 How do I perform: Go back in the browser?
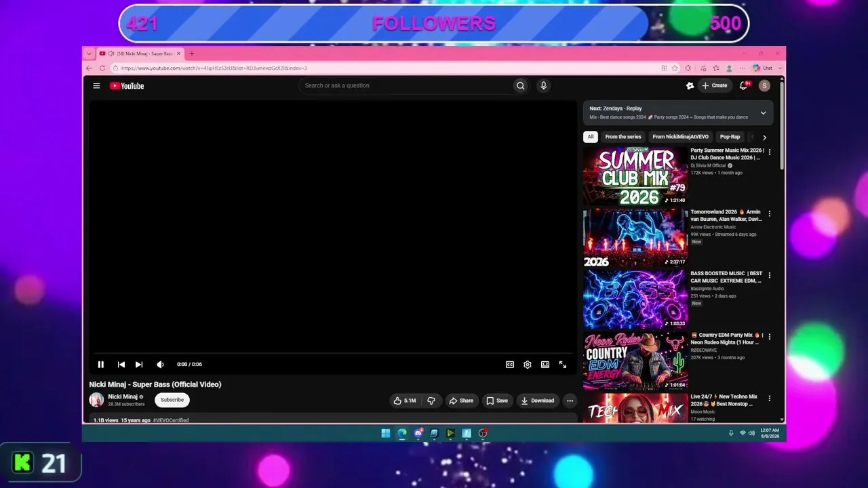(x=89, y=68)
